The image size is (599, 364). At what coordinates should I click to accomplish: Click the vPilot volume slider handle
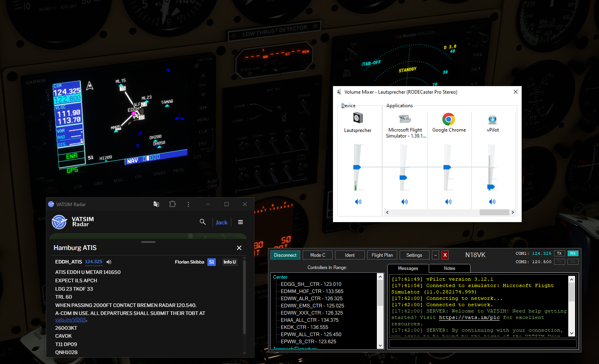(491, 187)
